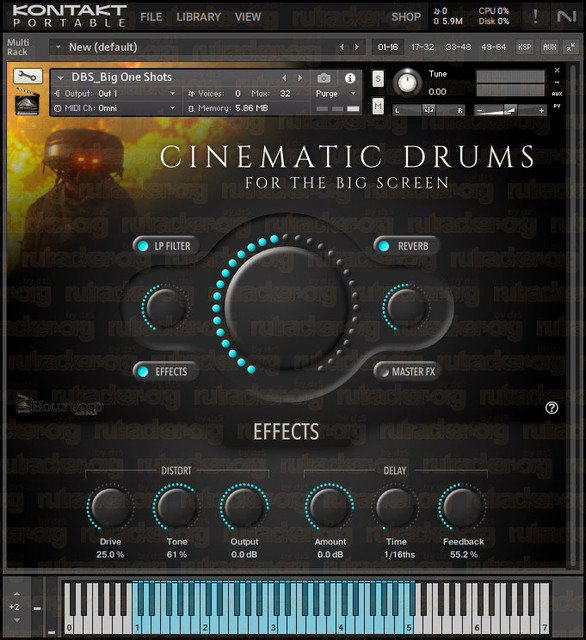Click the Distort Output knob
Screen dimensions: 586x640
tap(244, 508)
